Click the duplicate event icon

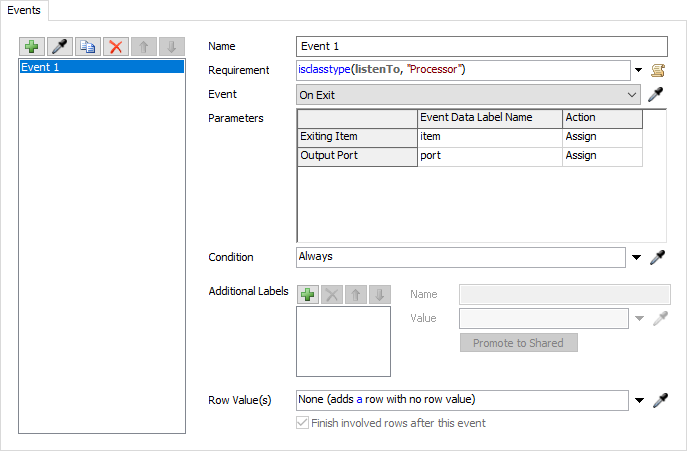(x=89, y=47)
